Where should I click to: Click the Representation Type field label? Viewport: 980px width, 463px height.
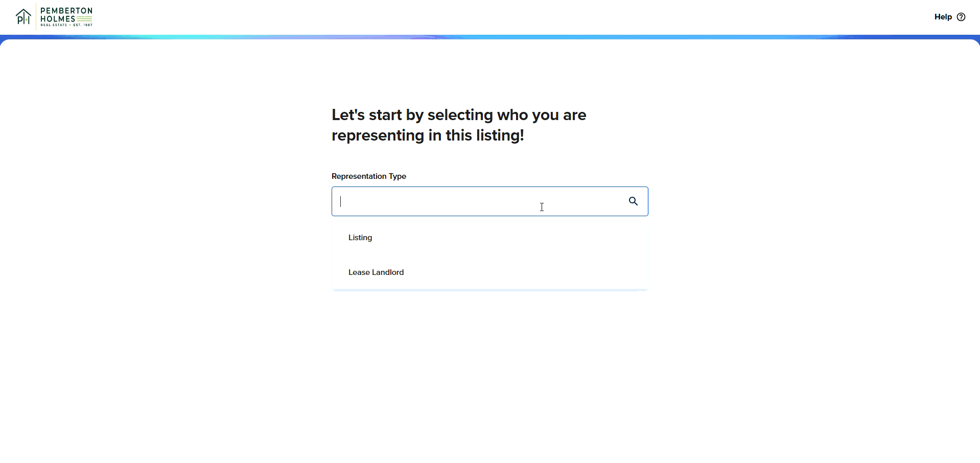point(368,176)
